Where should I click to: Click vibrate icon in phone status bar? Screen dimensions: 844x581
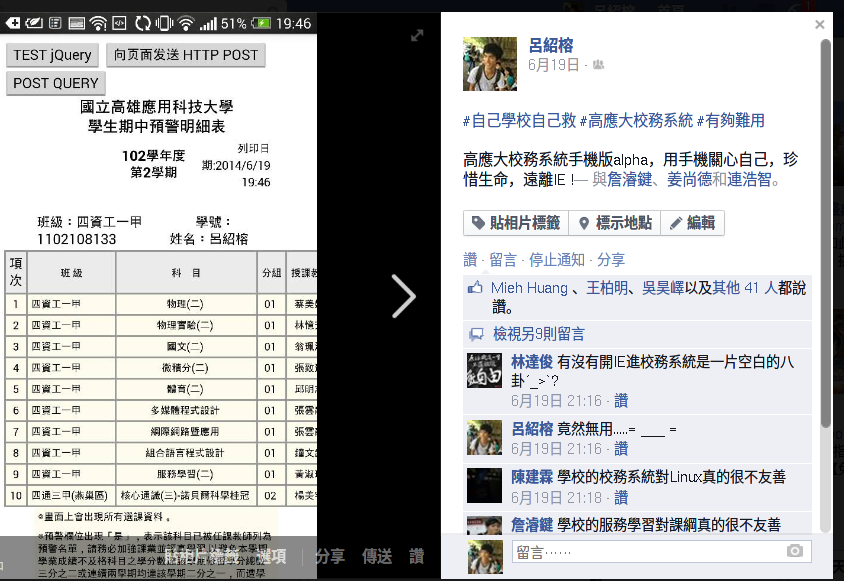(x=164, y=23)
